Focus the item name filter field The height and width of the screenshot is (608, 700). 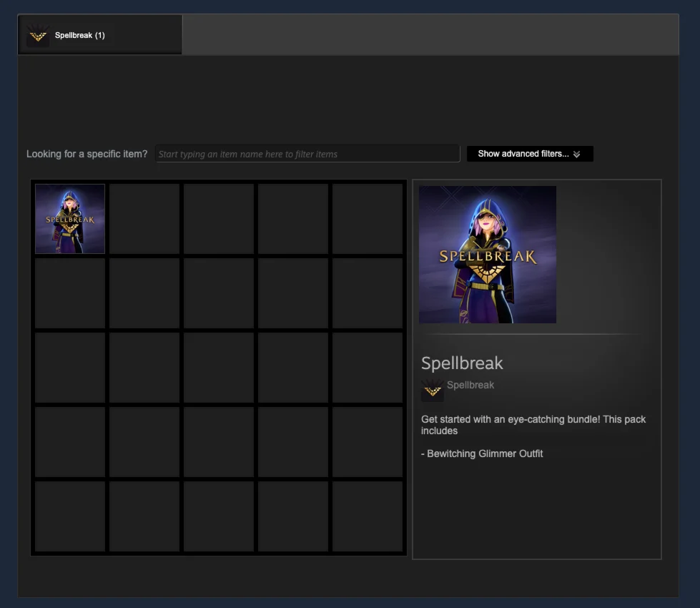(x=307, y=154)
